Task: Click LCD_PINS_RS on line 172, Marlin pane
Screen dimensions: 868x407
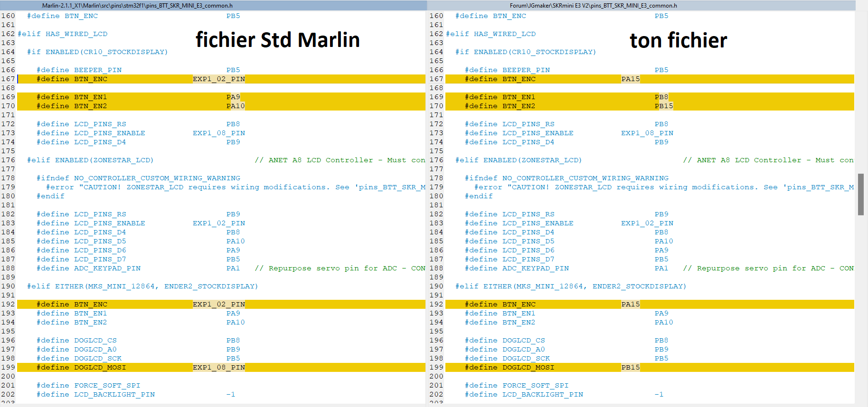Action: point(100,124)
